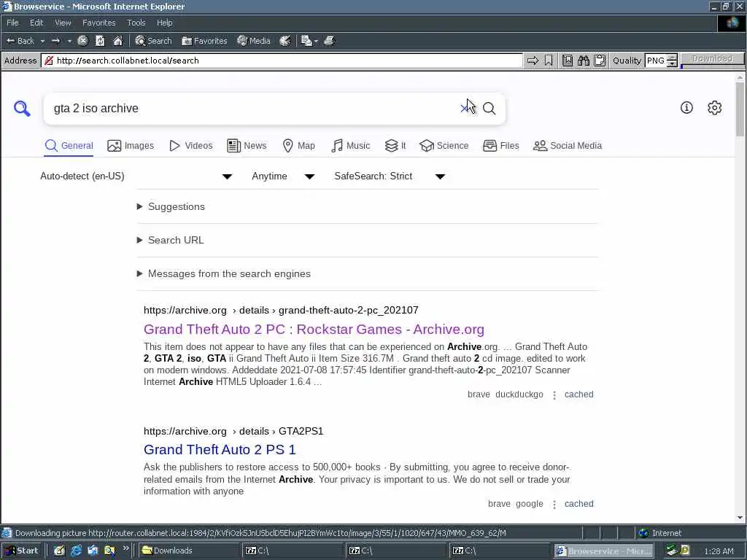Expand Messages from the search engines
The image size is (747, 560).
tap(223, 274)
